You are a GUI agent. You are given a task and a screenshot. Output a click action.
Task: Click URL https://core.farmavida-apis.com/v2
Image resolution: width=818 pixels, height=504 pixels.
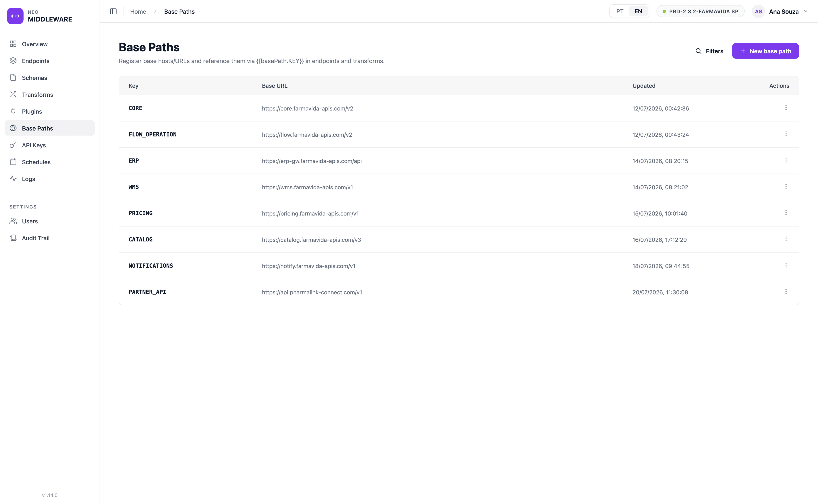307,108
